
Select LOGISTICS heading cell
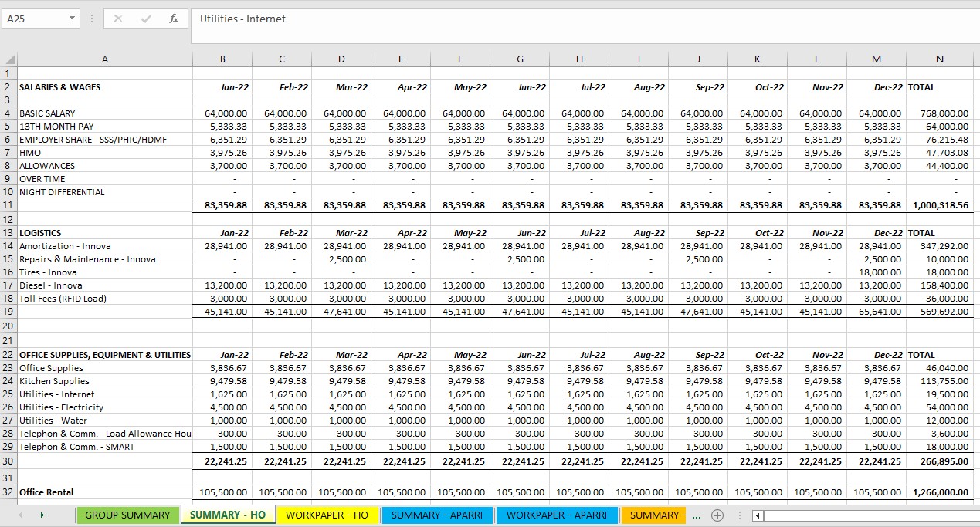tap(105, 233)
